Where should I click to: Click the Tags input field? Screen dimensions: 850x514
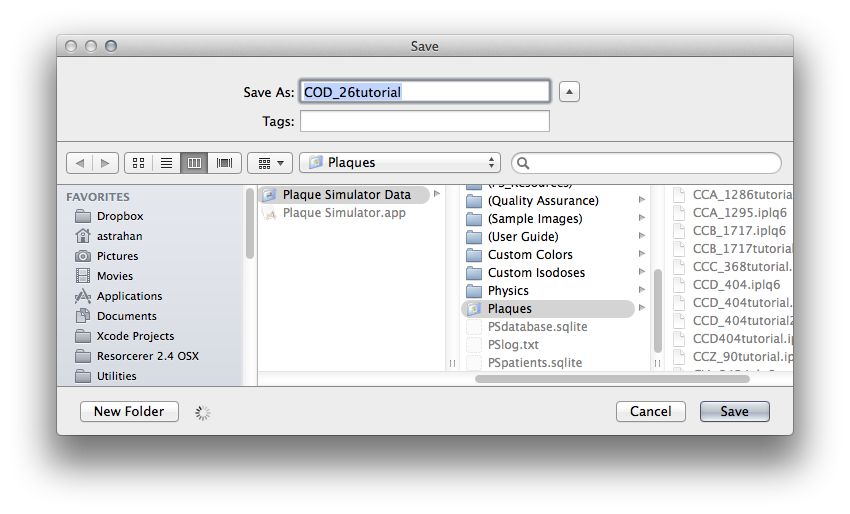pos(424,121)
